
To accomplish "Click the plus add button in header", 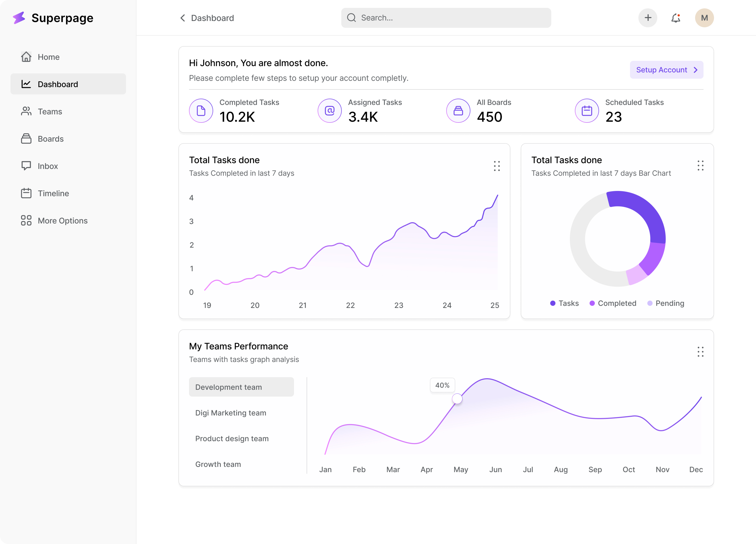I will (x=648, y=18).
